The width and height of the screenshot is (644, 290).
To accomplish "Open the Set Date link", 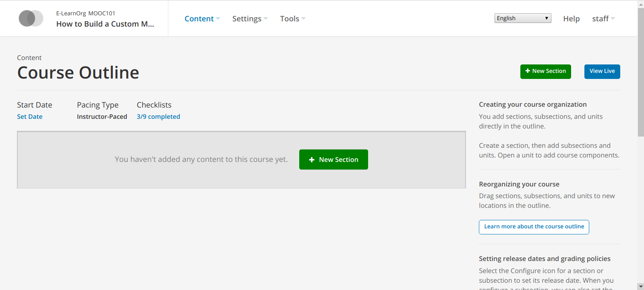I will [x=30, y=116].
